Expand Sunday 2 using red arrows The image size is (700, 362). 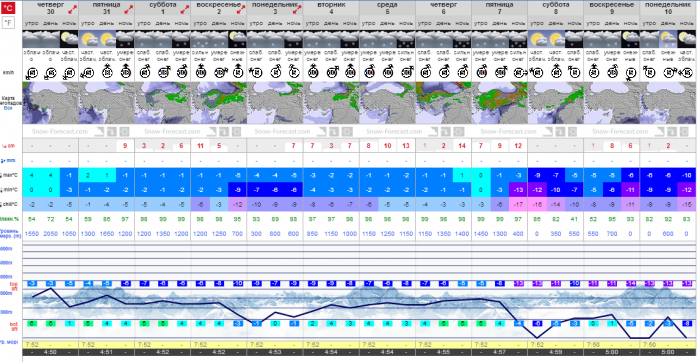point(241,8)
